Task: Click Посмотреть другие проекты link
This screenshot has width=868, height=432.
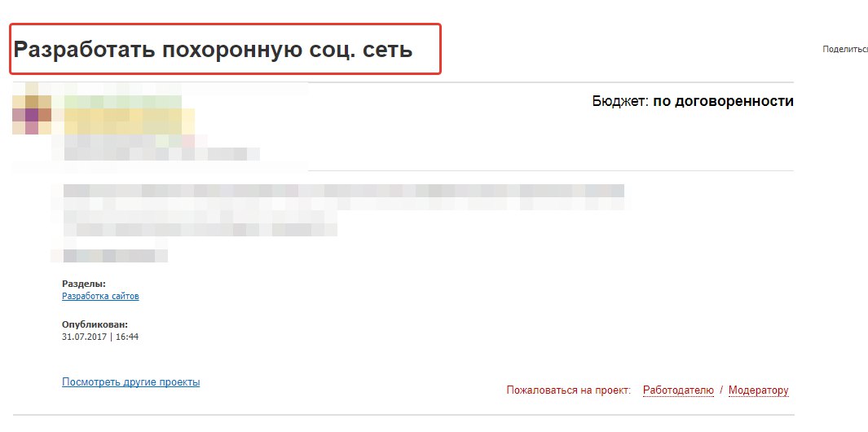Action: (130, 381)
